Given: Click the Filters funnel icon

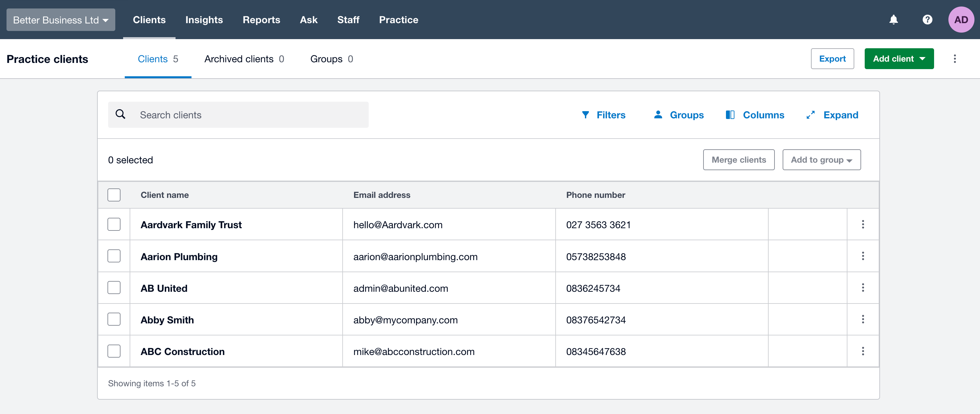Looking at the screenshot, I should pyautogui.click(x=586, y=115).
